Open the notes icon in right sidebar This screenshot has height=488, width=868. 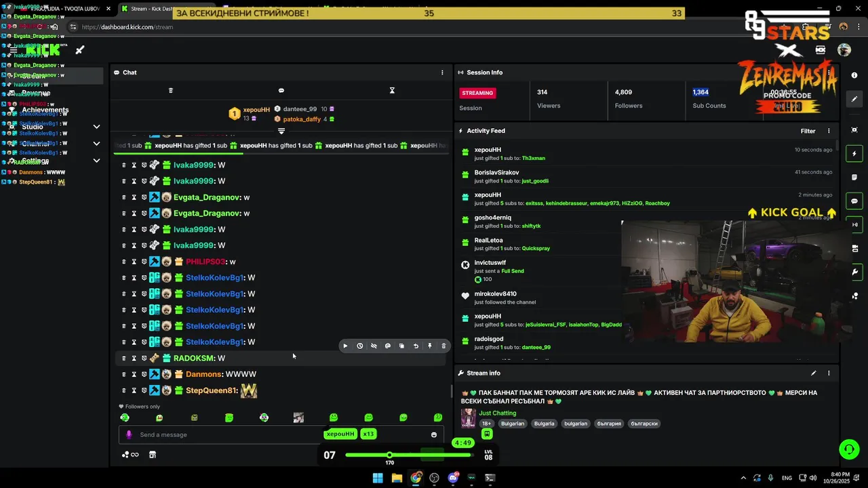coord(854,177)
